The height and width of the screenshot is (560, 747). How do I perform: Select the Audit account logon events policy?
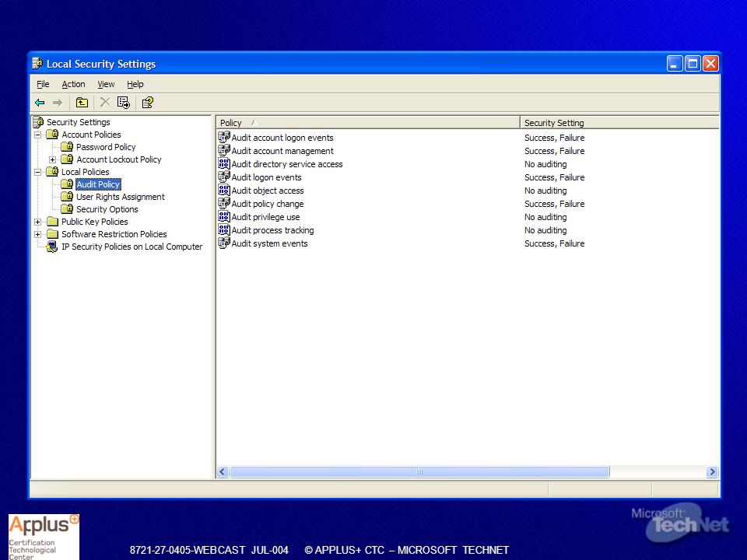tap(282, 138)
